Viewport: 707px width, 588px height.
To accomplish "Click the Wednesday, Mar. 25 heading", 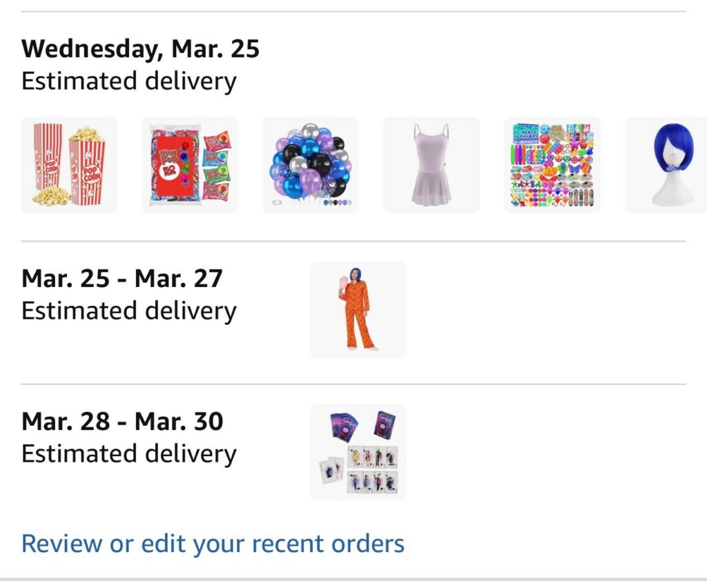I will (140, 49).
